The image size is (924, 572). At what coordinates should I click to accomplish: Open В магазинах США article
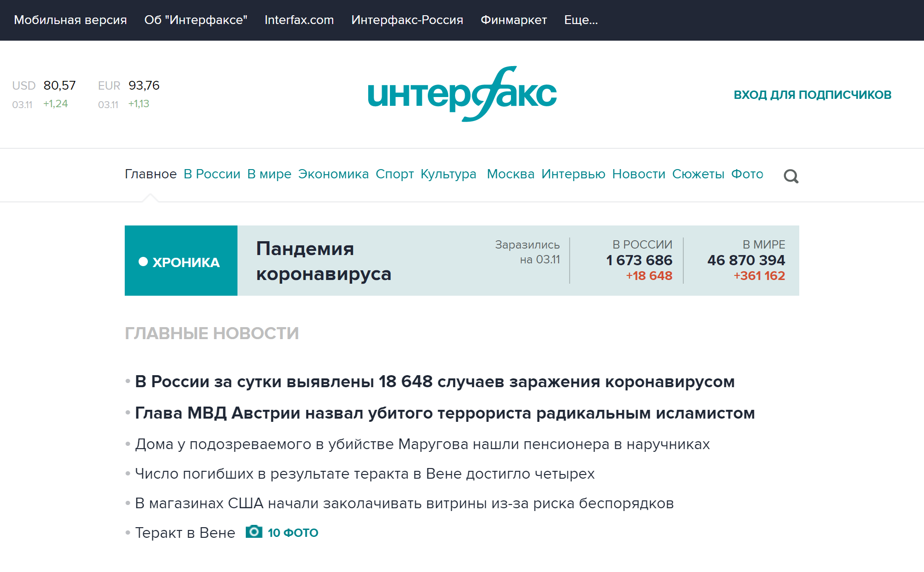click(404, 503)
